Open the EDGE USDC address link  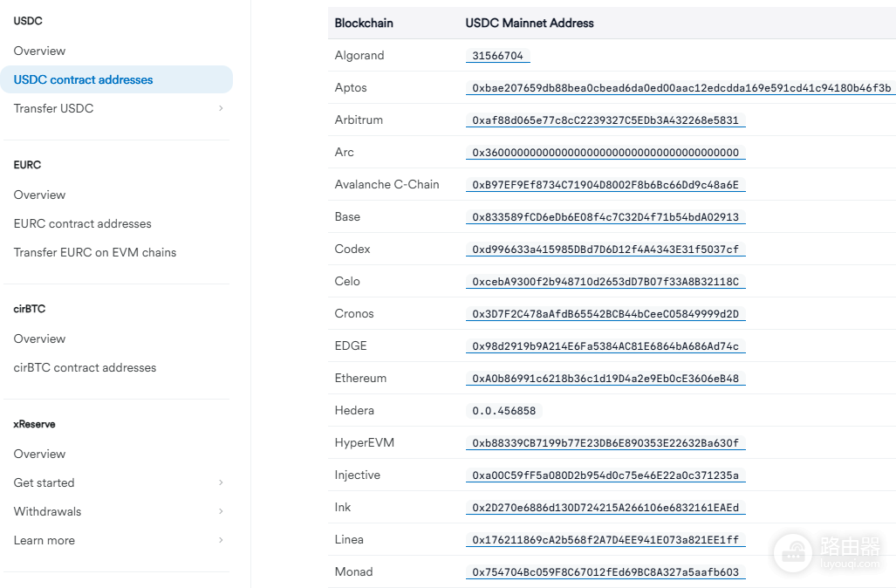tap(605, 345)
